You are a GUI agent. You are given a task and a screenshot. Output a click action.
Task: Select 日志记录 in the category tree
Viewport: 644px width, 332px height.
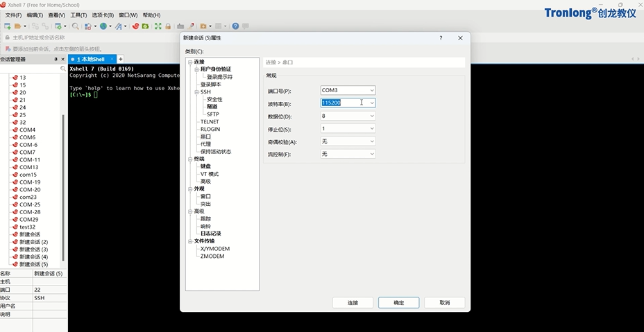coord(211,234)
